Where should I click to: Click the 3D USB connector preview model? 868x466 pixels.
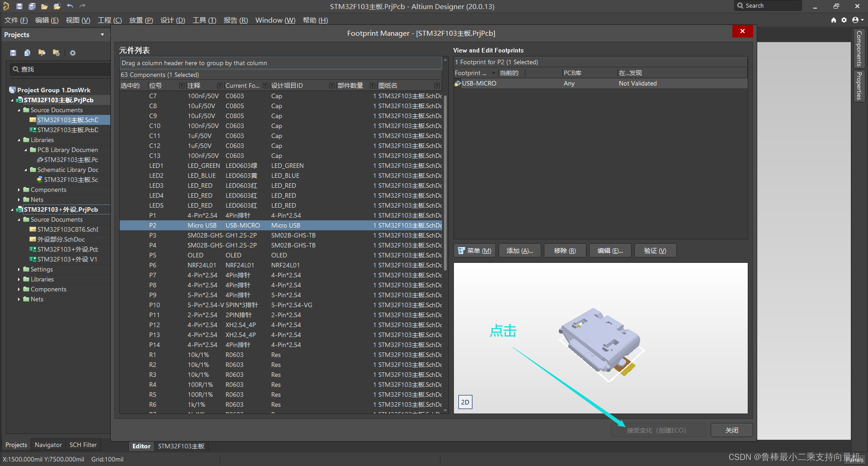[x=600, y=344]
